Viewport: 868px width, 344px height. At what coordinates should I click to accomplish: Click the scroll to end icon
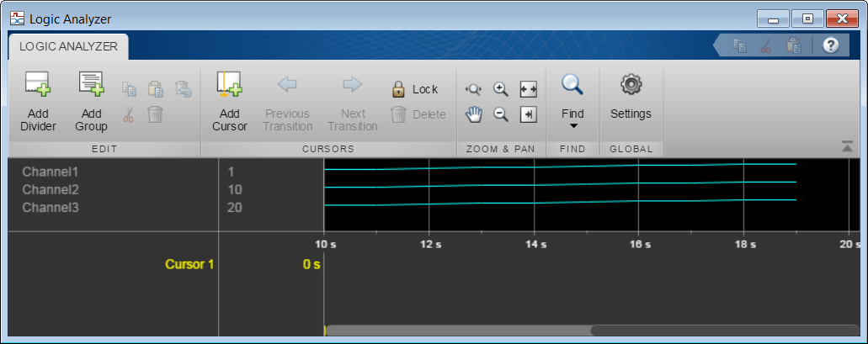528,114
